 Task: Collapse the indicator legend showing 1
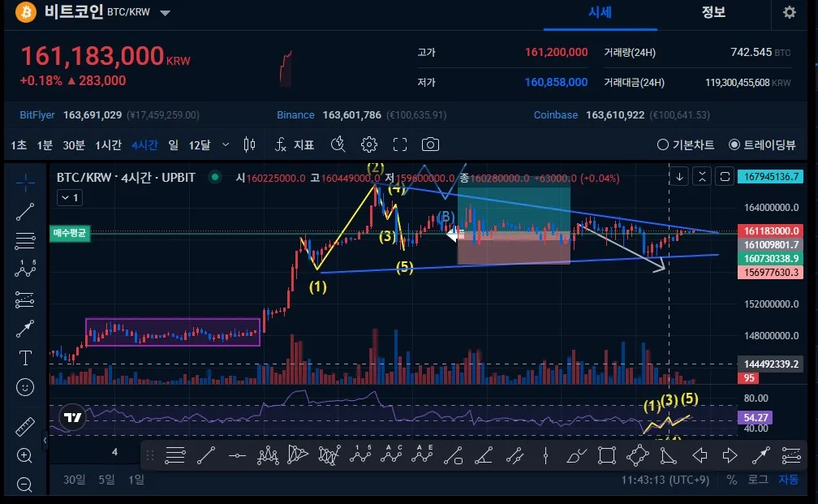pos(70,198)
